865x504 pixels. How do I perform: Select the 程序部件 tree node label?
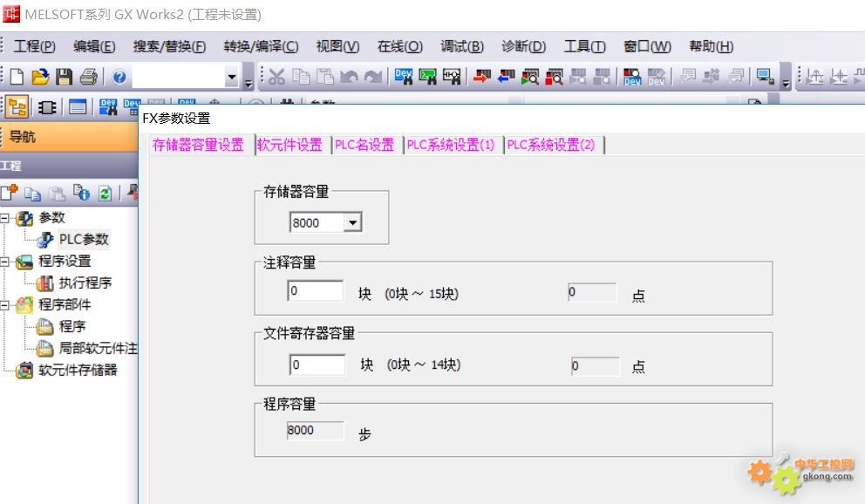[x=65, y=305]
